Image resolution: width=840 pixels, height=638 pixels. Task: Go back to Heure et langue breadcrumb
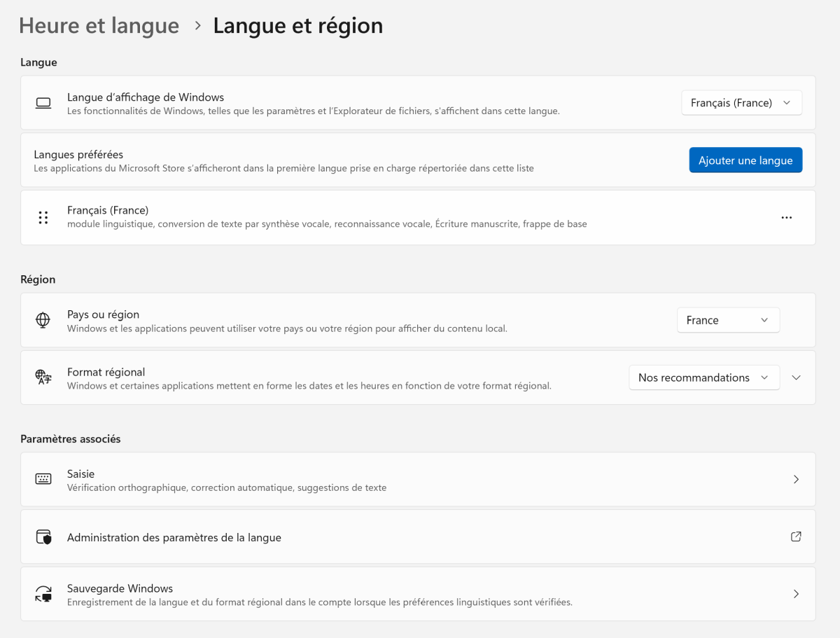point(99,26)
